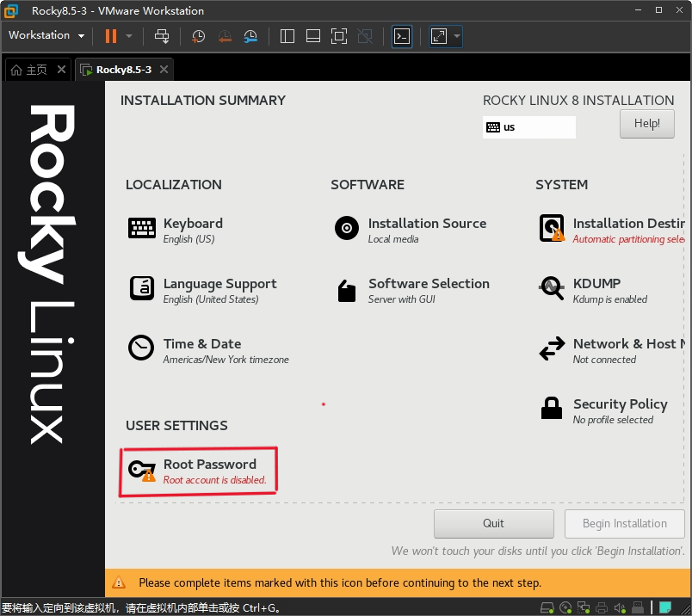Open KDUMP settings
The height and width of the screenshot is (616, 692).
[593, 290]
